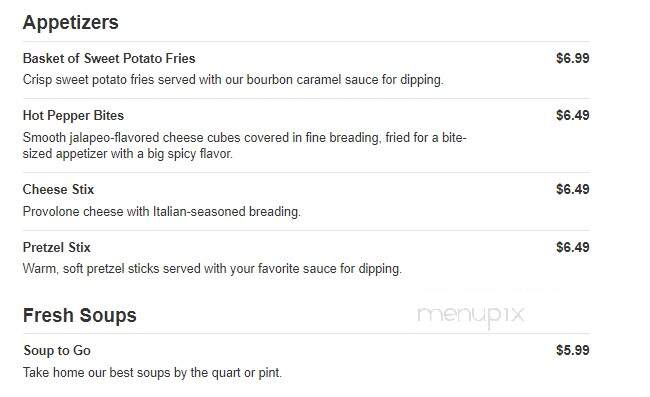Screen dimensions: 650x397
Task: Click the quart or pint description text
Action: (153, 373)
